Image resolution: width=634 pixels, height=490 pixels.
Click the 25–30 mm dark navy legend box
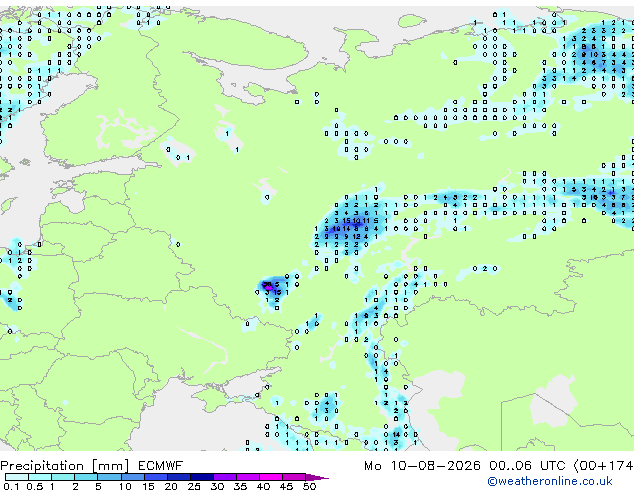click(201, 477)
